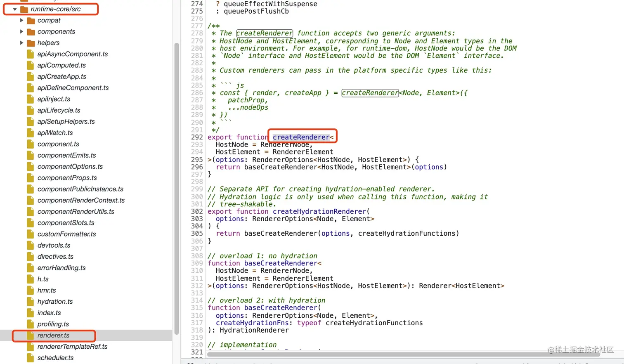624x364 pixels.
Task: Click createHydrationFunctions on line 305
Action: pos(407,234)
